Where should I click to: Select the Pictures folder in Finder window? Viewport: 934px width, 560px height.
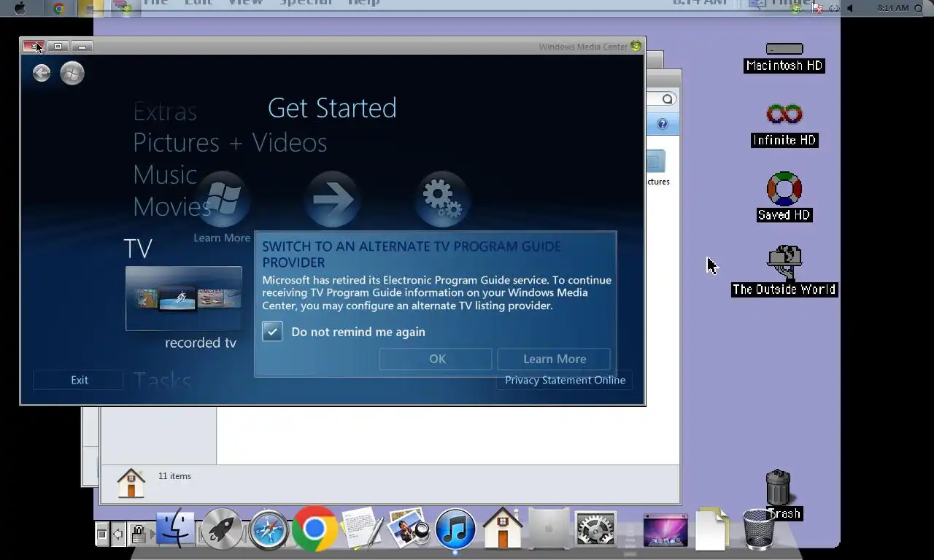coord(656,169)
